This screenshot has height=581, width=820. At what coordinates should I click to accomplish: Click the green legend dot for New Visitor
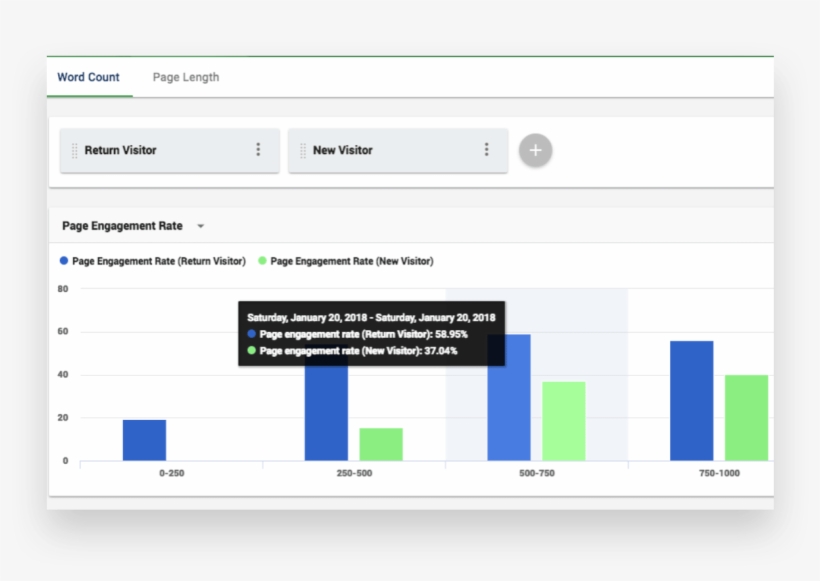pyautogui.click(x=262, y=261)
